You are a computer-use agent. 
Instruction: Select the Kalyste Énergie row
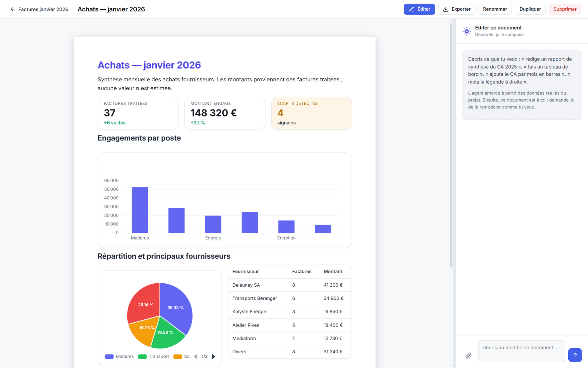point(290,312)
